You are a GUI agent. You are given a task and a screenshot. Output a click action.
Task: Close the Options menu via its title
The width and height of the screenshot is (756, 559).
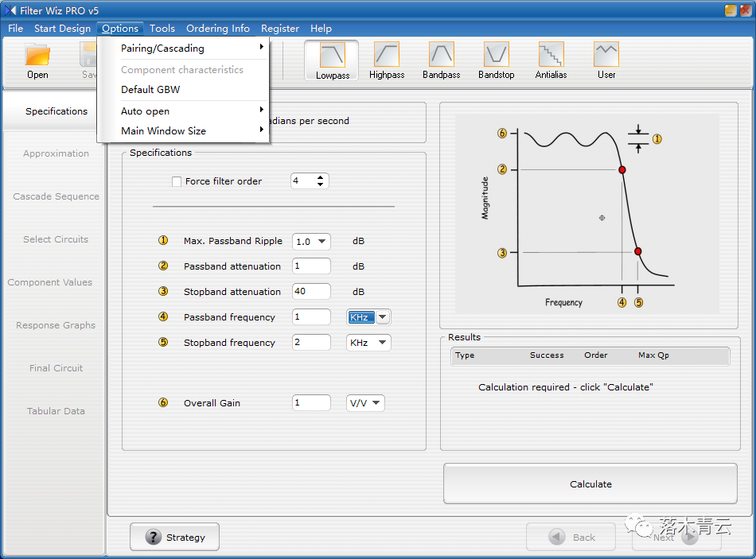(120, 29)
